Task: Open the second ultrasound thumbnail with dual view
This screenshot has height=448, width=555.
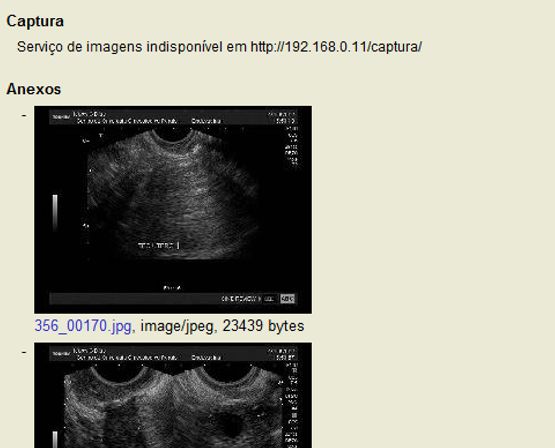Action: pyautogui.click(x=173, y=395)
